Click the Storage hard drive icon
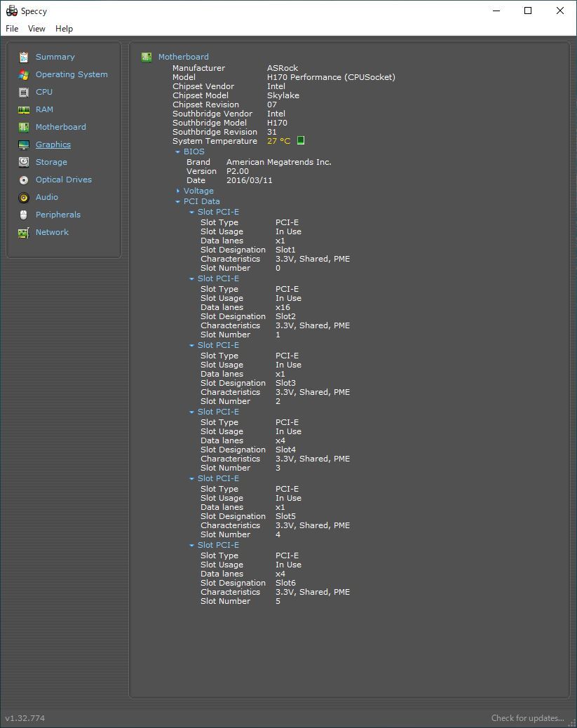577x728 pixels. coord(24,162)
